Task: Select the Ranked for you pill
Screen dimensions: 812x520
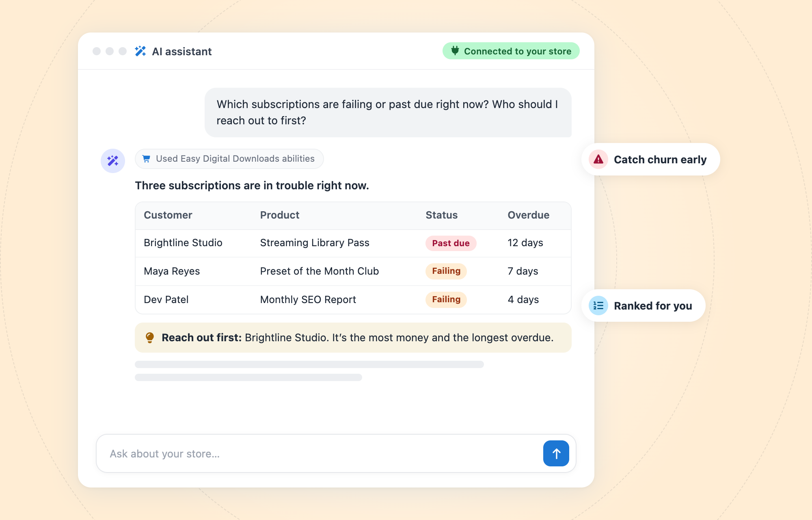Action: click(644, 305)
